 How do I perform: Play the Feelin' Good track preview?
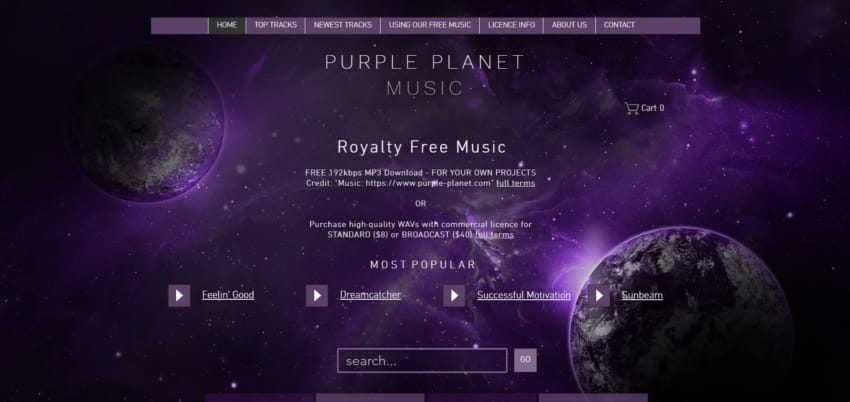179,295
